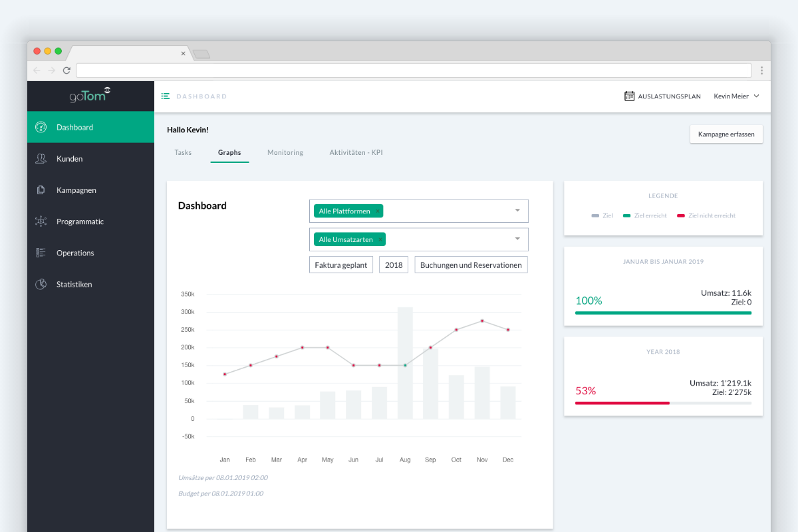Image resolution: width=798 pixels, height=532 pixels.
Task: Click the YEAR 2018 card heading
Action: tap(663, 352)
